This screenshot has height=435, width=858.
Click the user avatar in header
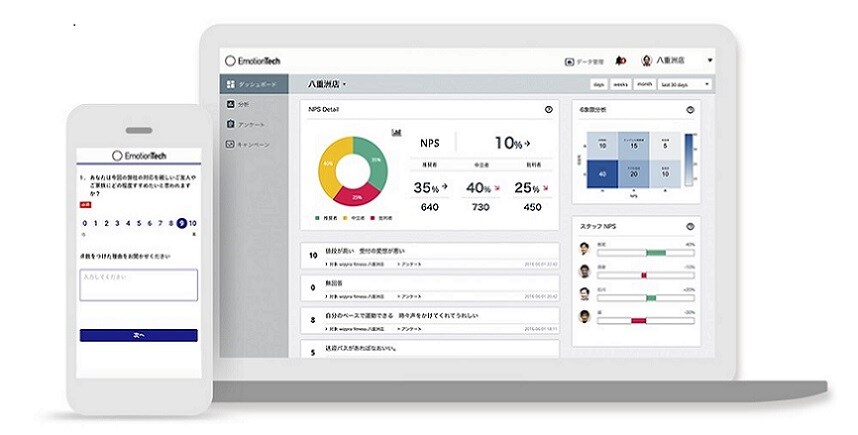coord(647,61)
